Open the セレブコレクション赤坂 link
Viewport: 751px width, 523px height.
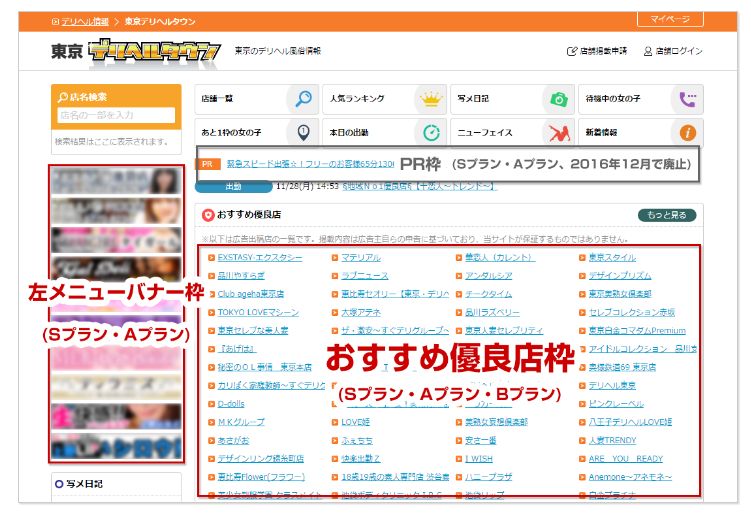[632, 312]
